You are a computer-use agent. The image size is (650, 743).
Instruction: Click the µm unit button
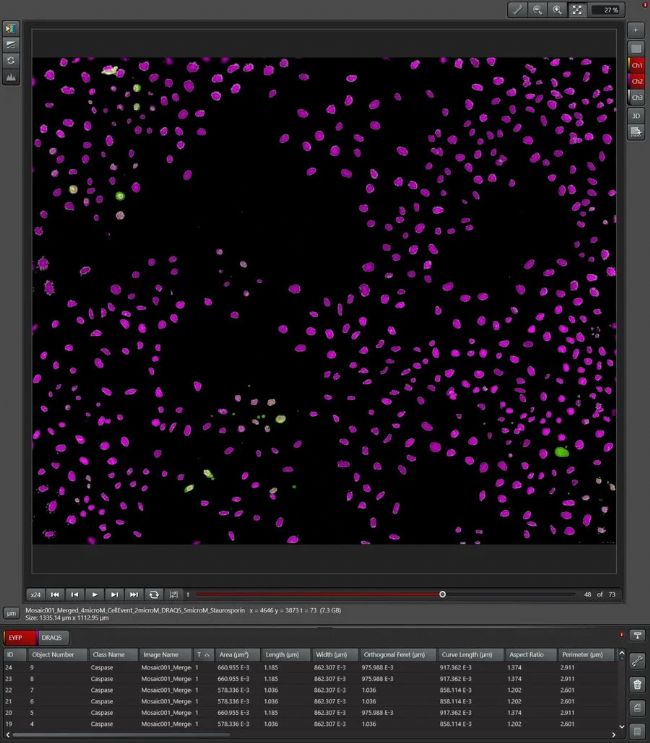point(11,612)
